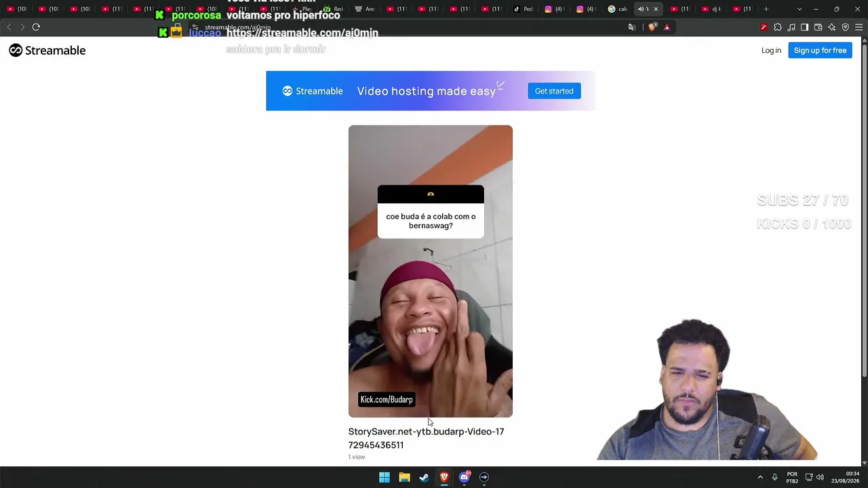This screenshot has width=868, height=488.
Task: Open Steam from the taskbar
Action: 424,477
